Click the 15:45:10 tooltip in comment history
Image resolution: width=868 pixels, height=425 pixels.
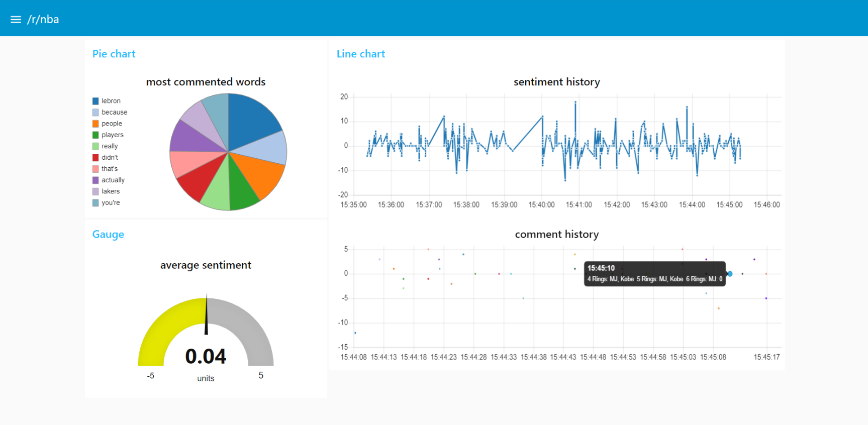point(655,274)
